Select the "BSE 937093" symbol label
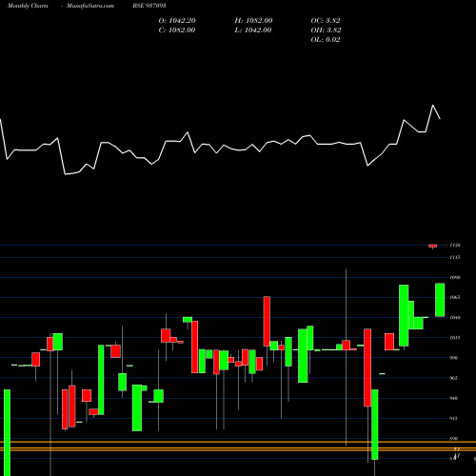Image resolution: width=476 pixels, height=476 pixels. [149, 6]
